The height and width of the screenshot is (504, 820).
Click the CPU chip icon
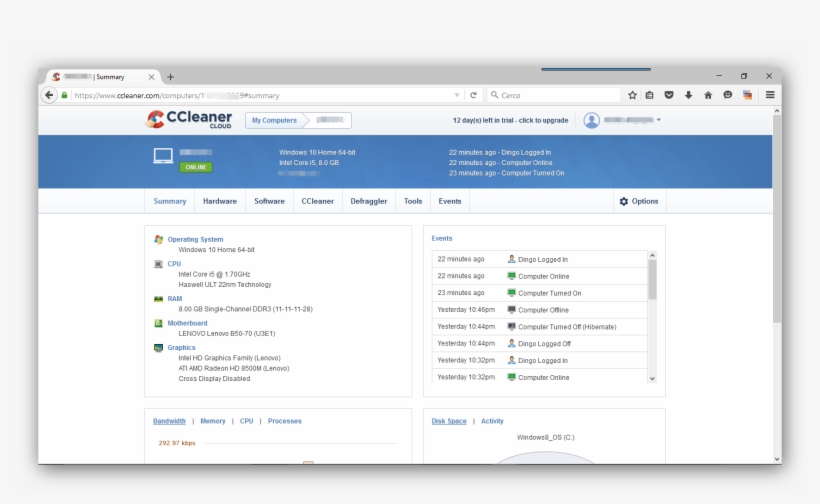(158, 264)
